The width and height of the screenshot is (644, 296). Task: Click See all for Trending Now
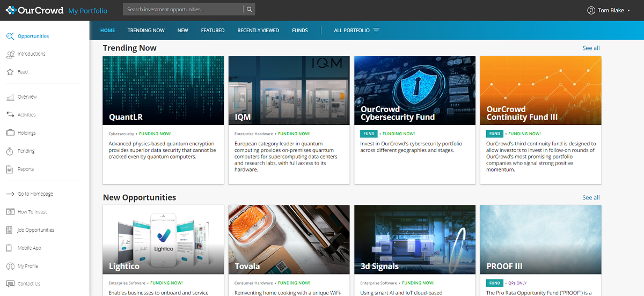coord(591,48)
